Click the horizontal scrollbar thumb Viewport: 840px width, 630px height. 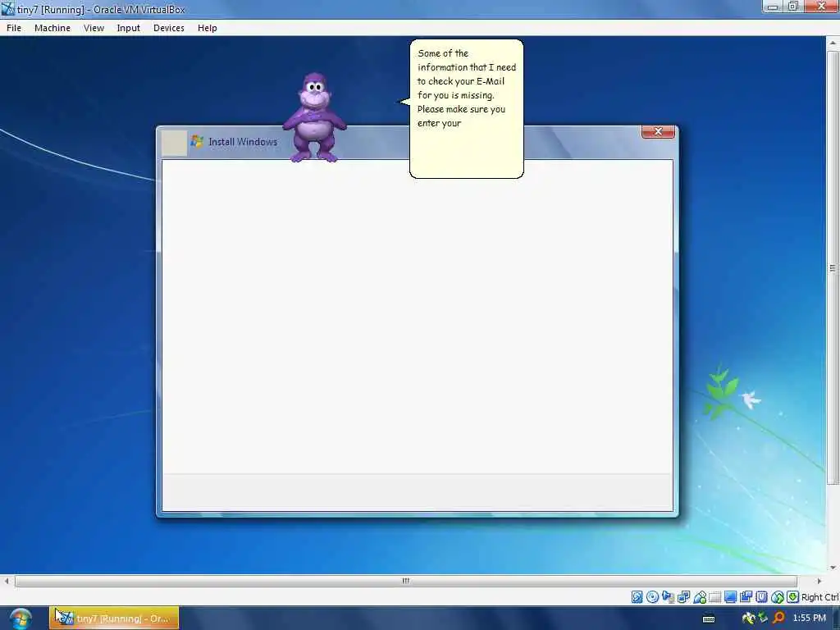[405, 581]
